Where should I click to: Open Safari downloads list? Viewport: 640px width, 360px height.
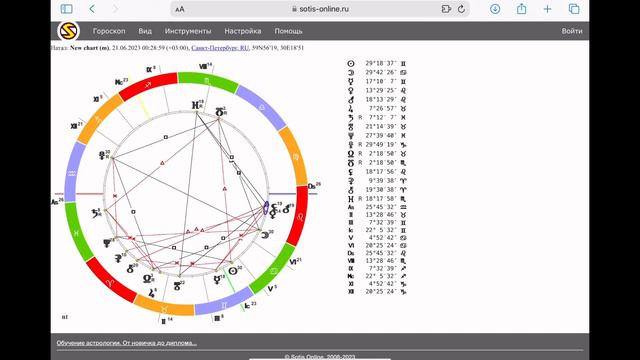[495, 9]
